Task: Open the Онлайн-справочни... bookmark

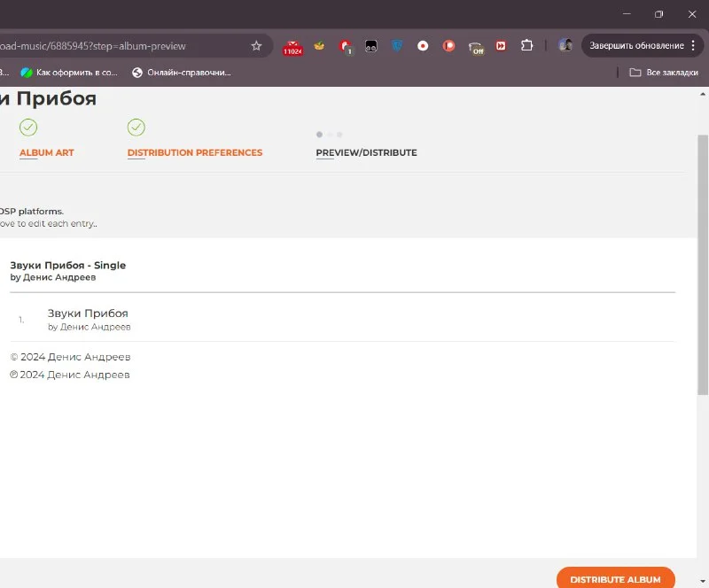Action: tap(182, 73)
